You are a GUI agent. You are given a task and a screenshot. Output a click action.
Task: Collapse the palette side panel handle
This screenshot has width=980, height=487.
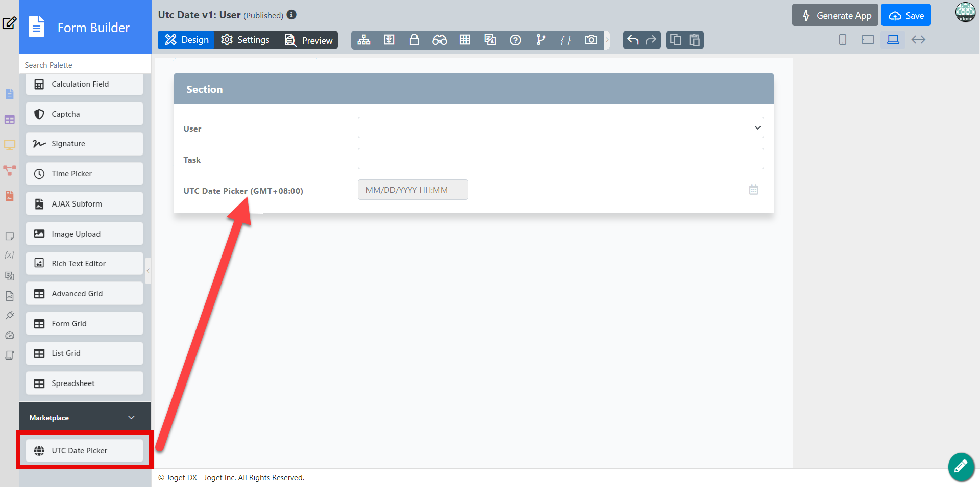[148, 271]
